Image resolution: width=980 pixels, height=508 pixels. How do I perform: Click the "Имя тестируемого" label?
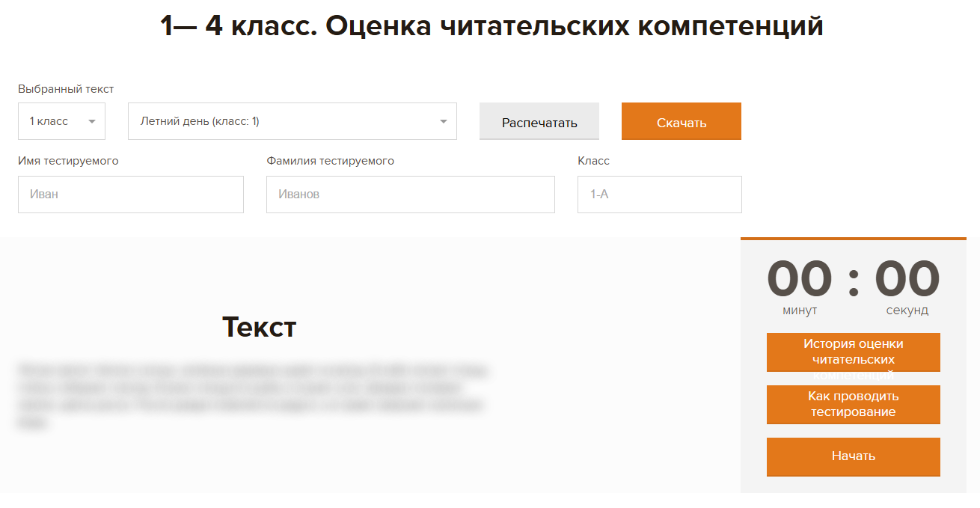pos(68,161)
